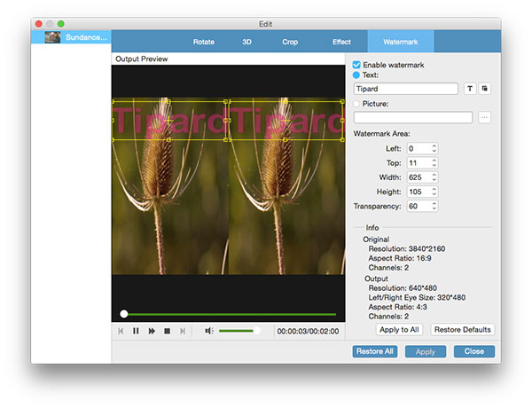Choose the Picture watermark radio button
The width and height of the screenshot is (532, 408).
pyautogui.click(x=356, y=104)
